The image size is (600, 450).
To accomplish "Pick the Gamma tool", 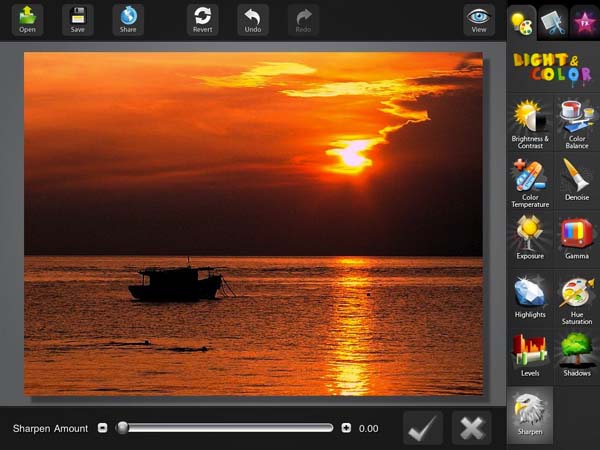I will tap(577, 238).
